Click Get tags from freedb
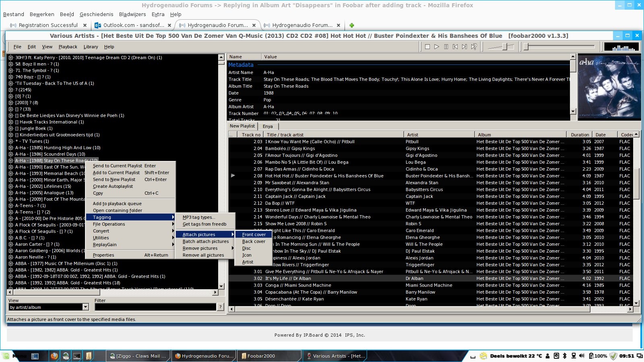This screenshot has width=644, height=362. tap(205, 224)
